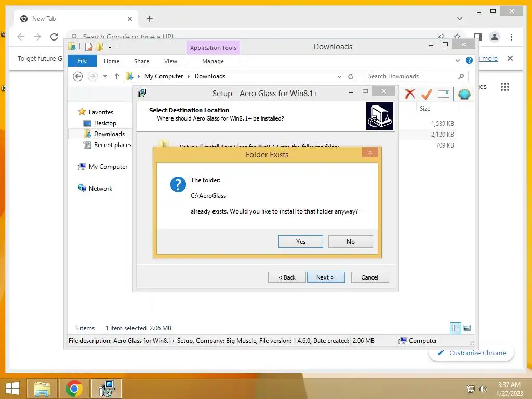Cancel the Aero Glass setup
This screenshot has height=399, width=532.
tap(370, 277)
